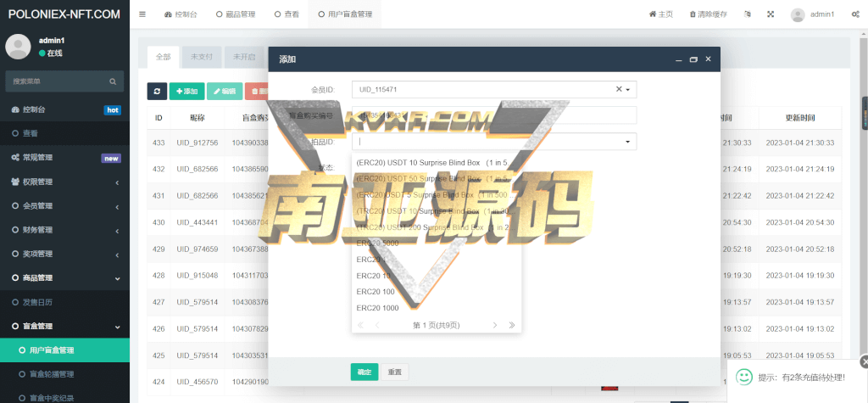The image size is (868, 403).
Task: Jump to last page in dropdown pager
Action: coord(512,326)
